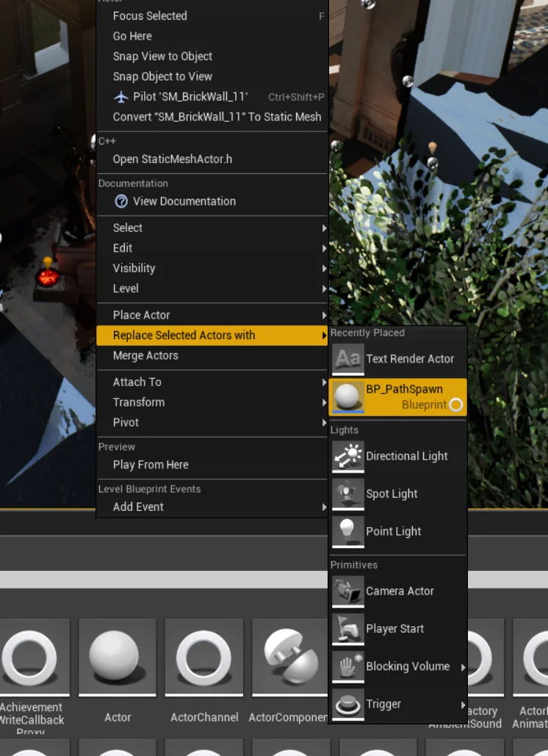548x756 pixels.
Task: Expand the Visibility submenu
Action: [x=212, y=269]
